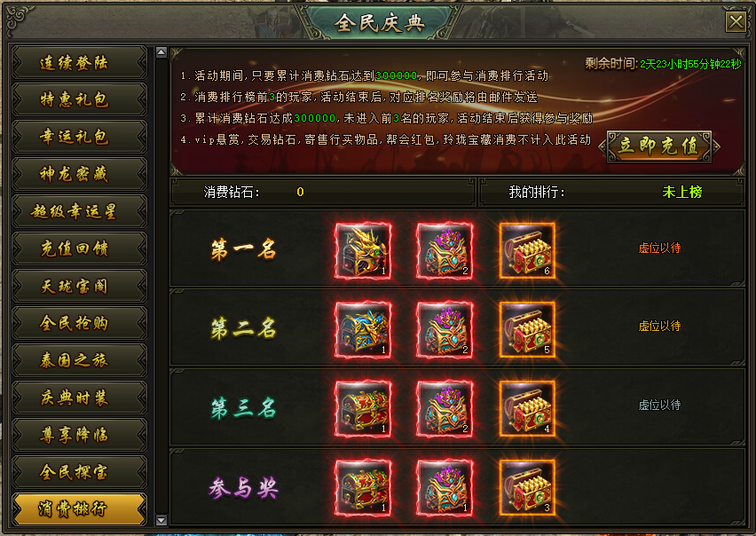Click the first place dragon chest reward
Screen dimensions: 756x536
coord(363,250)
